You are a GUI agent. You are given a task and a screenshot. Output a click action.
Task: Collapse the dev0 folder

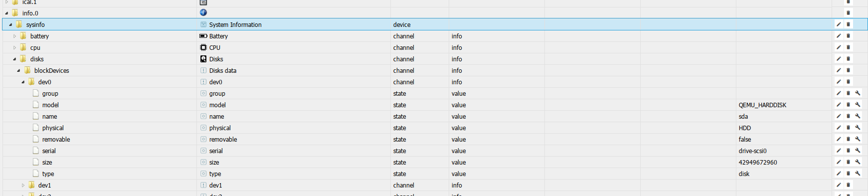click(22, 82)
